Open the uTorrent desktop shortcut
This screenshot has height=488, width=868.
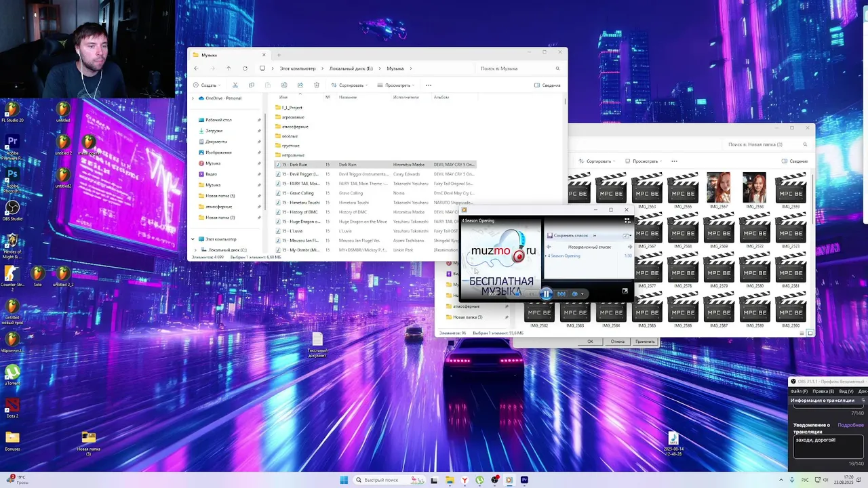(x=12, y=376)
